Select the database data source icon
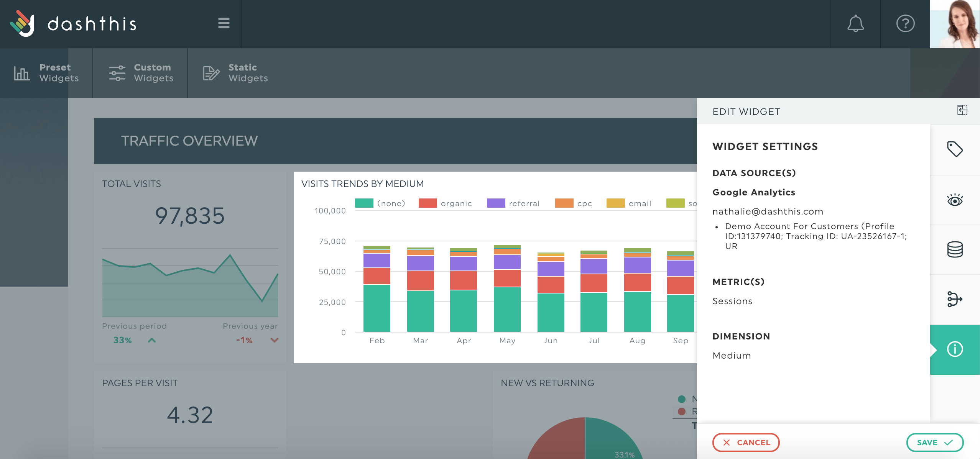Viewport: 980px width, 459px height. point(955,249)
